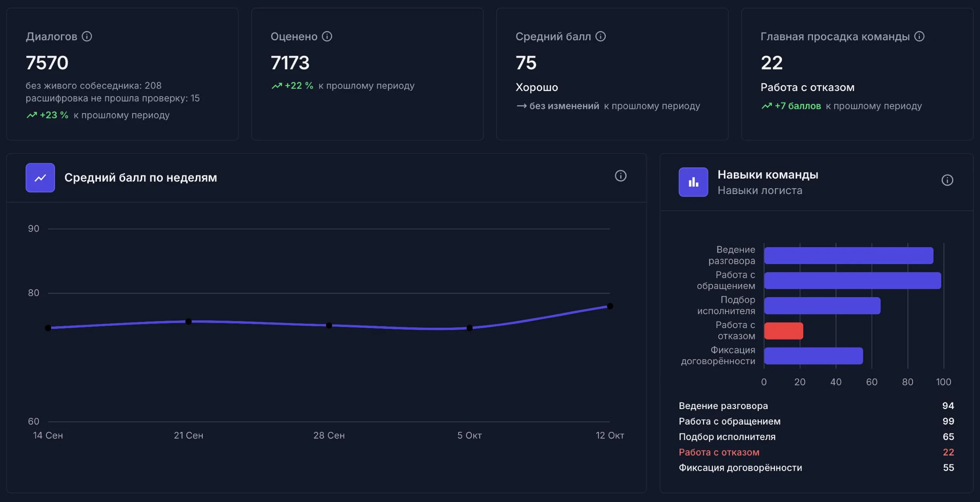Viewport: 980px width, 502px height.
Task: Select the 28 Сен data point on the chart
Action: [x=329, y=325]
